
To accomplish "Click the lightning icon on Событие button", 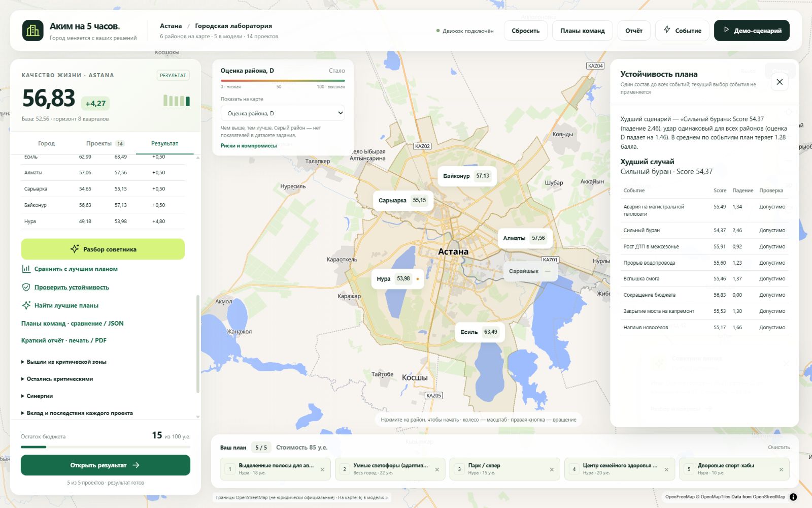I will pyautogui.click(x=667, y=30).
